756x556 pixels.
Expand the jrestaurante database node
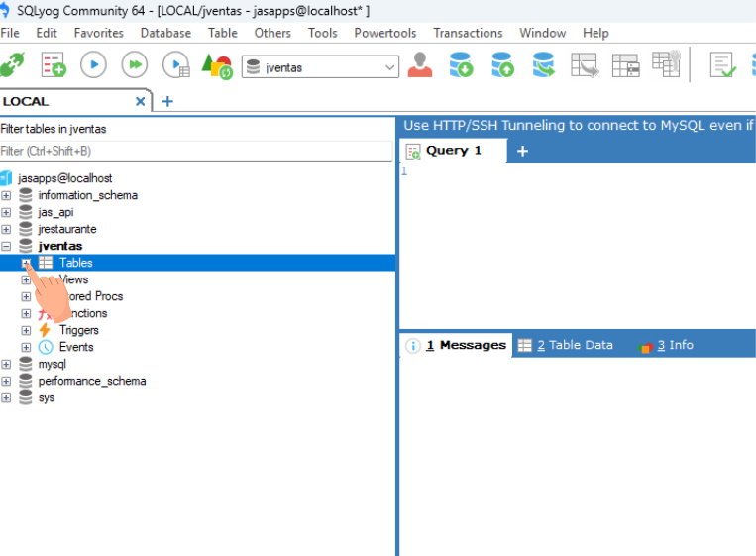click(6, 230)
